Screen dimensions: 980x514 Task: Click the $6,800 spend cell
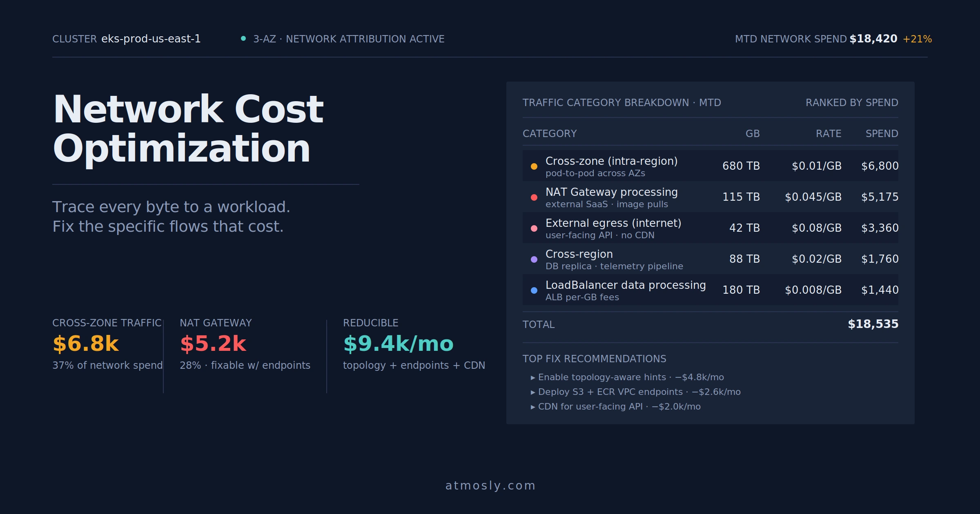click(x=880, y=166)
